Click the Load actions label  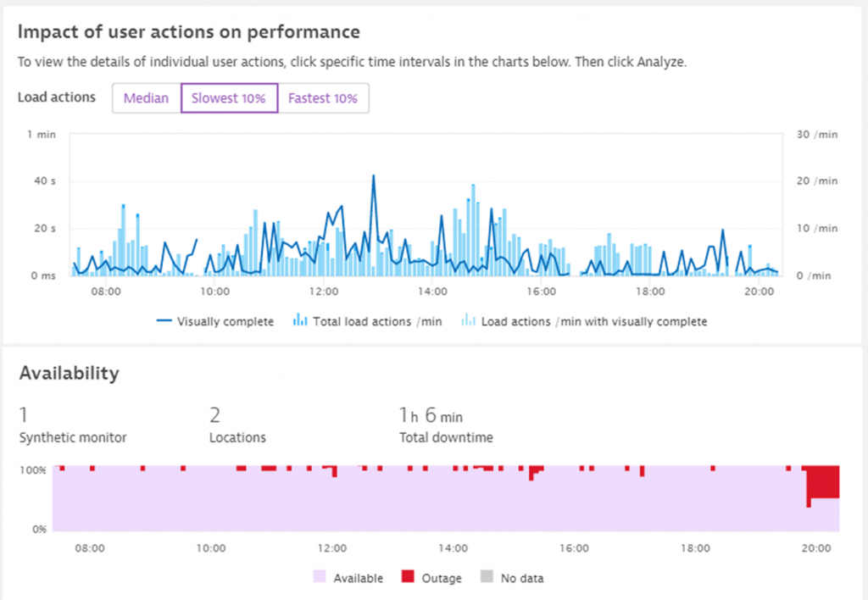point(56,97)
